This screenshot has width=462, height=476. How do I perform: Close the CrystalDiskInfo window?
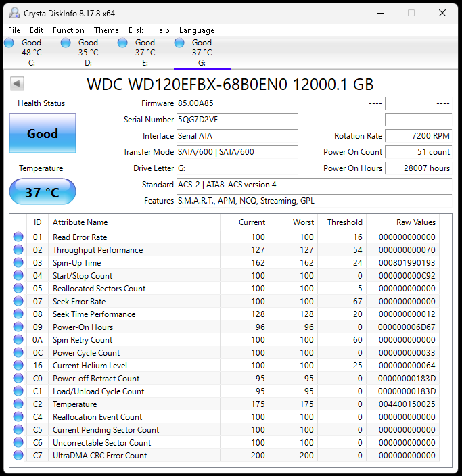click(x=442, y=13)
